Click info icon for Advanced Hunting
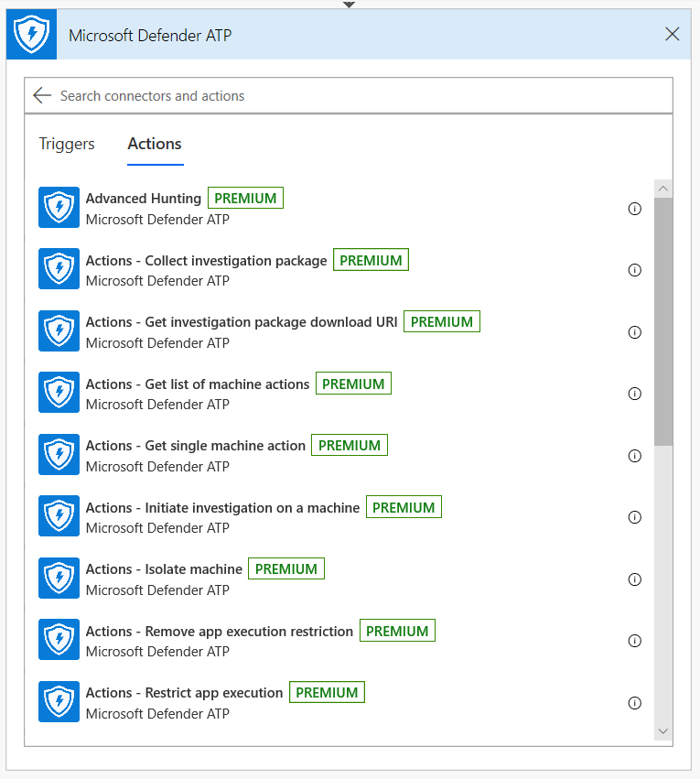The height and width of the screenshot is (779, 700). 634,209
